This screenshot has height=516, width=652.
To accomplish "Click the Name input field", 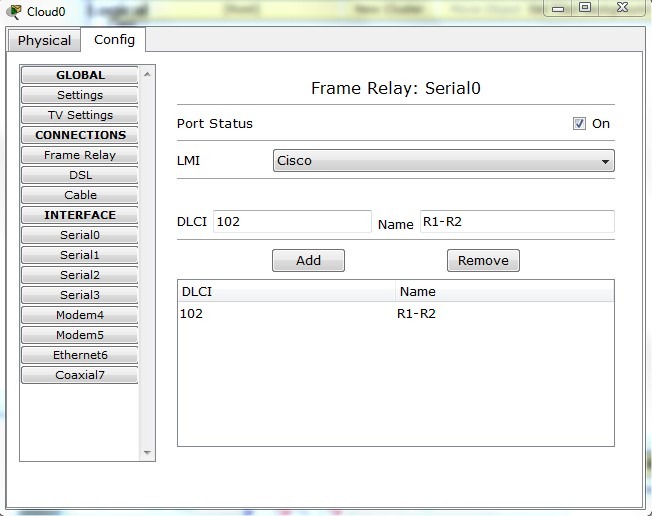I will pyautogui.click(x=517, y=221).
